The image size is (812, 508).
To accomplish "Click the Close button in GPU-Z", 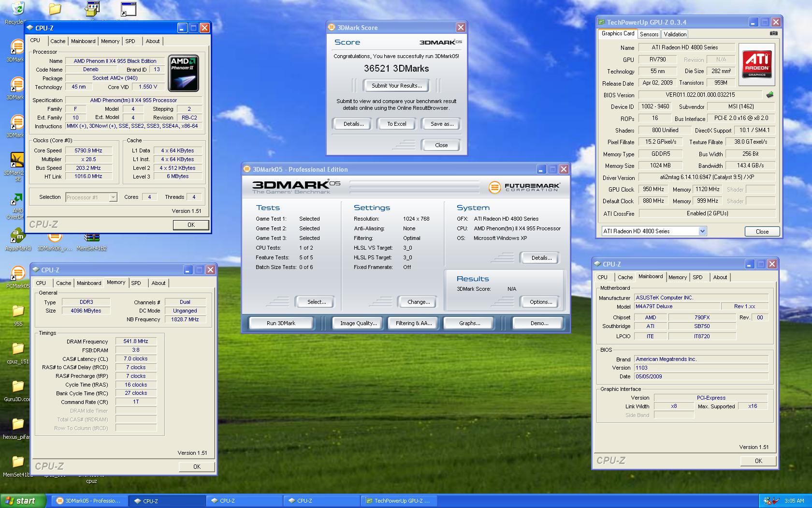I will click(762, 232).
